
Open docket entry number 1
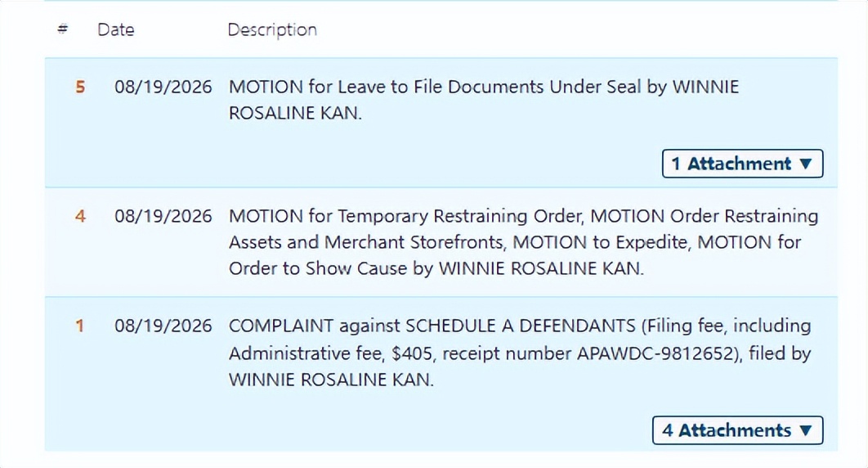[80, 326]
